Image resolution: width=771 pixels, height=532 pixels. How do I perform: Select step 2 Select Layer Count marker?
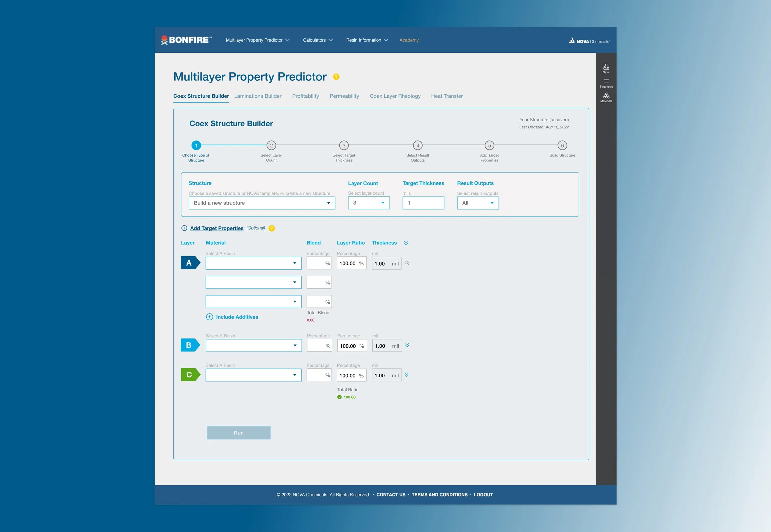(271, 146)
